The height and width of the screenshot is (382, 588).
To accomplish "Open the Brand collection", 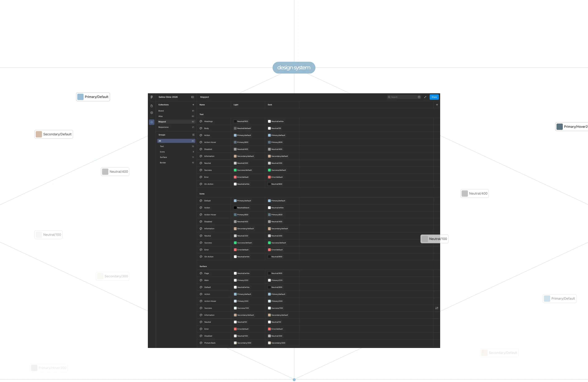I will click(176, 111).
